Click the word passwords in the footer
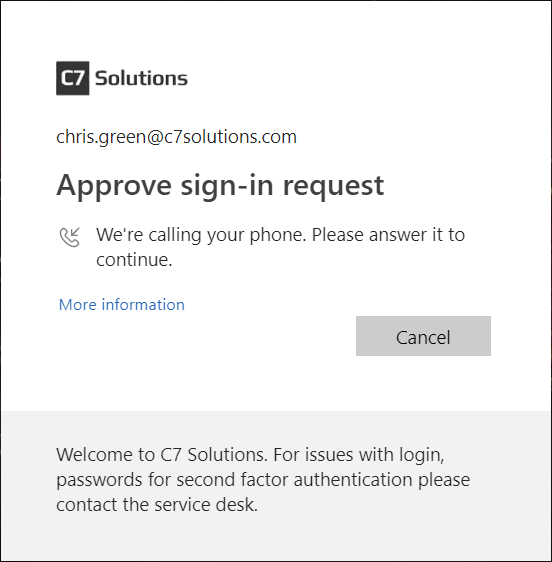552x562 pixels. [x=99, y=480]
